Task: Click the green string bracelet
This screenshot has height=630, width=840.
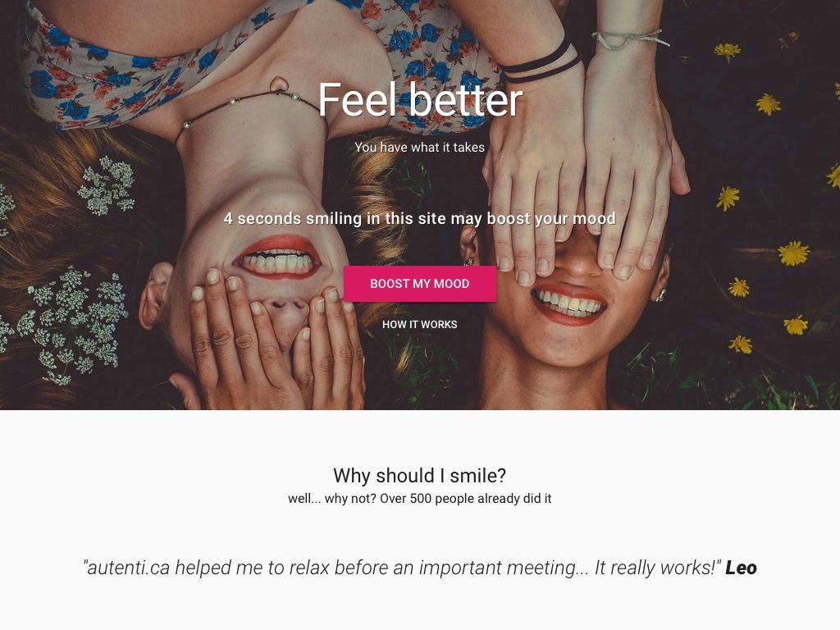Action: click(x=629, y=39)
